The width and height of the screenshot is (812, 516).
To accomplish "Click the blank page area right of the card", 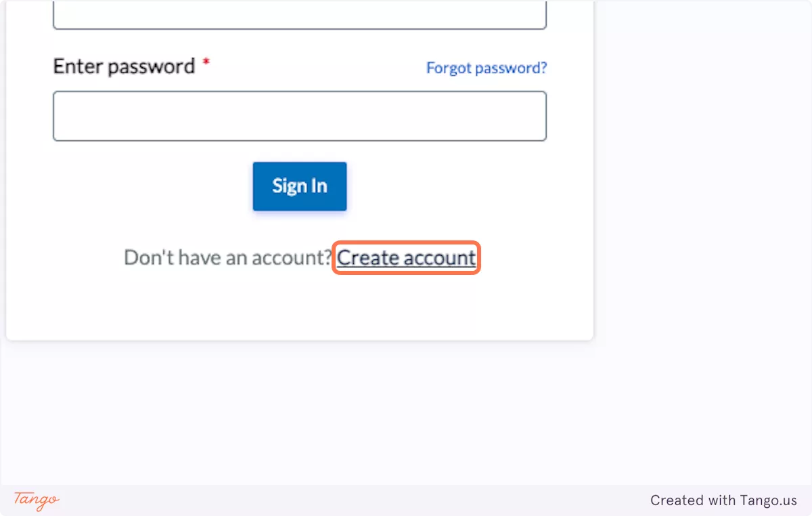I will point(704,203).
